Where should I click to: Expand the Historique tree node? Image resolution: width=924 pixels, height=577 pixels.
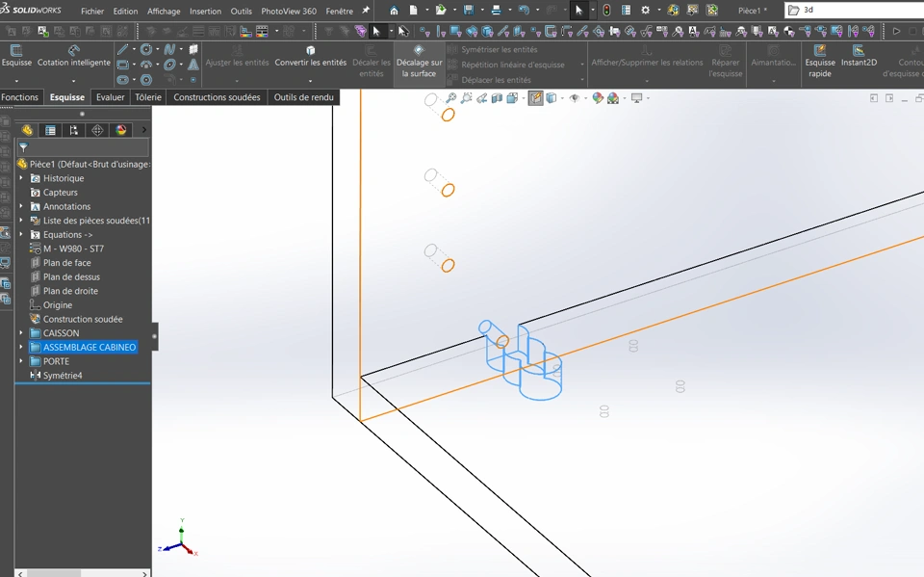click(x=21, y=178)
